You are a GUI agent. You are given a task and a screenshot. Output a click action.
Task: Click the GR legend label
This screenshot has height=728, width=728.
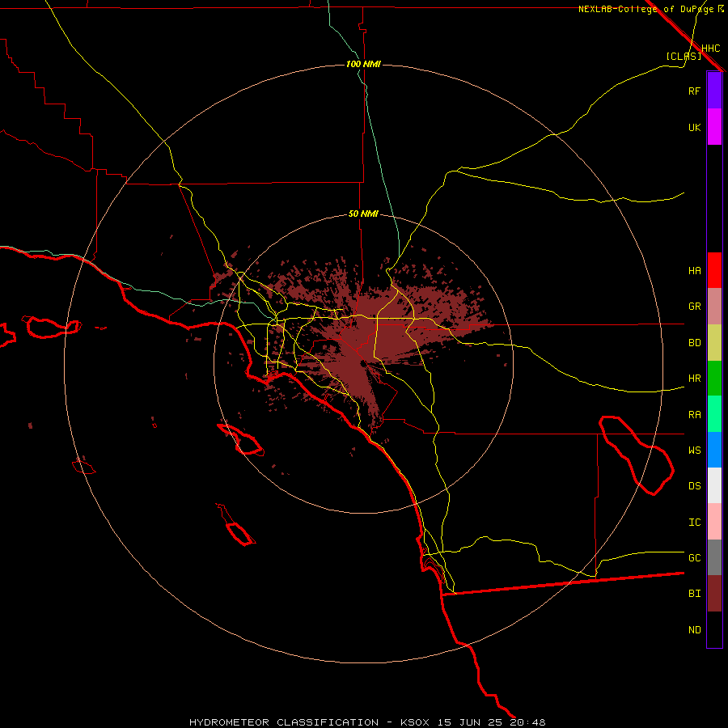694,307
